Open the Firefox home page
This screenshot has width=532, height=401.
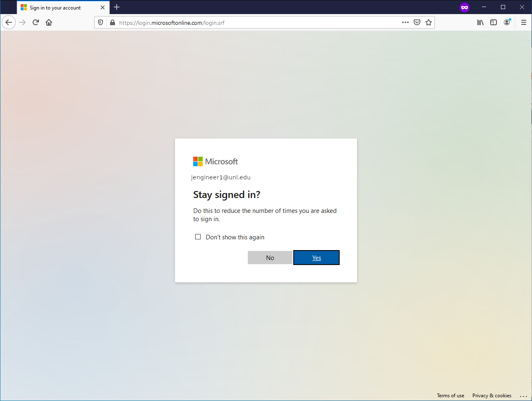pos(49,22)
